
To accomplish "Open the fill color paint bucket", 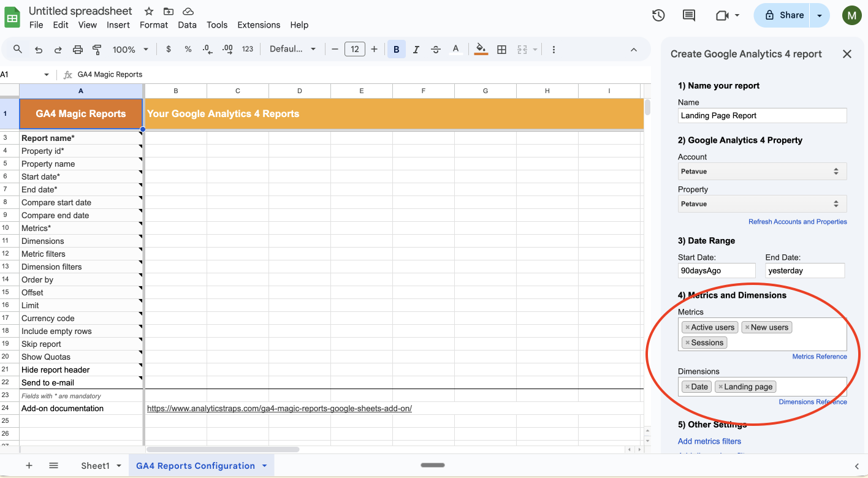I will (x=481, y=50).
